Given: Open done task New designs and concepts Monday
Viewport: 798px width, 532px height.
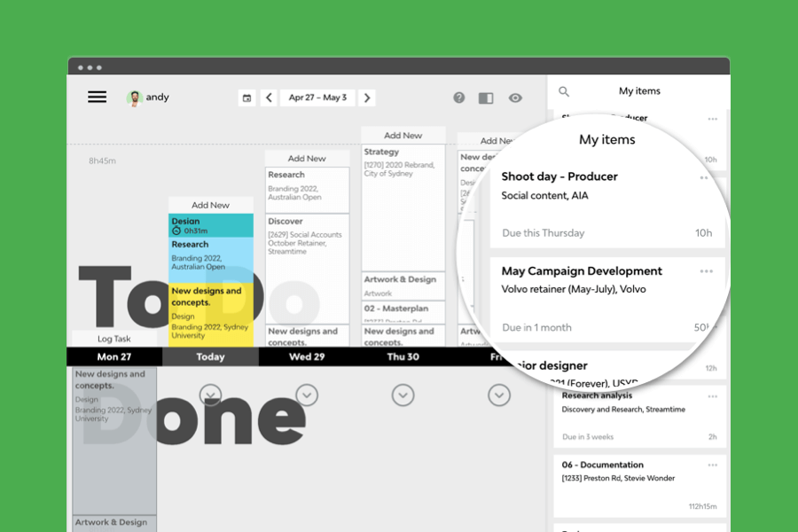Looking at the screenshot, I should (114, 441).
